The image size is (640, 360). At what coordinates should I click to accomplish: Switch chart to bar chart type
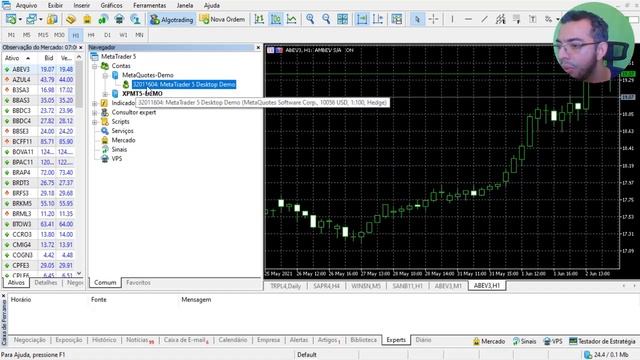(259, 19)
